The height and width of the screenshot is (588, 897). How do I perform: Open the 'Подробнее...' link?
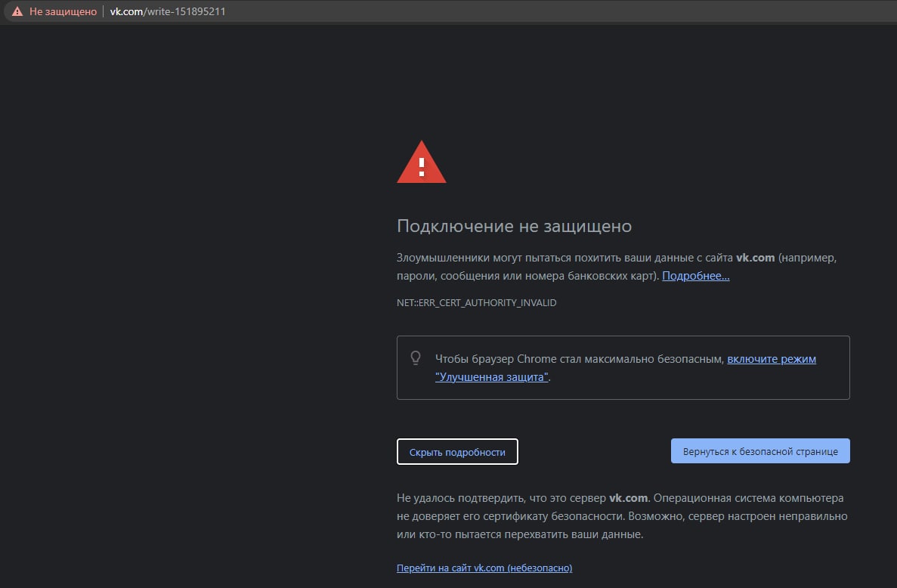pos(696,276)
